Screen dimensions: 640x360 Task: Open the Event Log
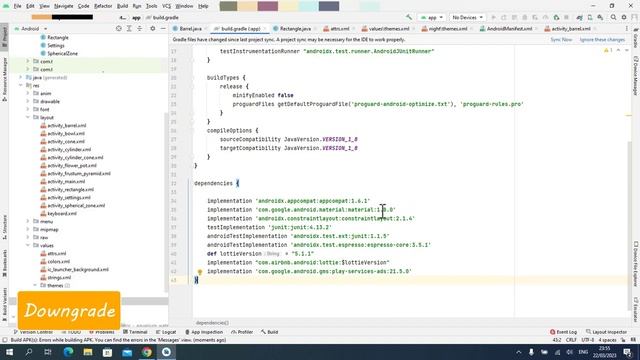click(563, 332)
